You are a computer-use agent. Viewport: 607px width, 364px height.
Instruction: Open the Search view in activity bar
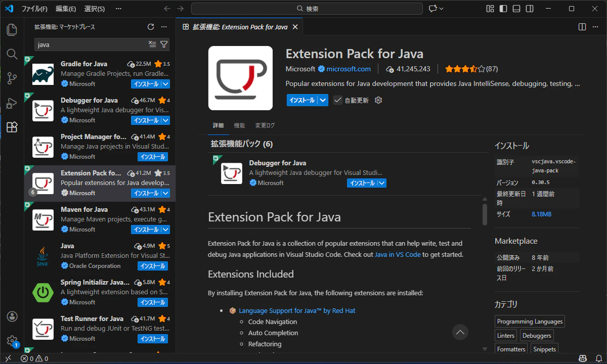12,54
